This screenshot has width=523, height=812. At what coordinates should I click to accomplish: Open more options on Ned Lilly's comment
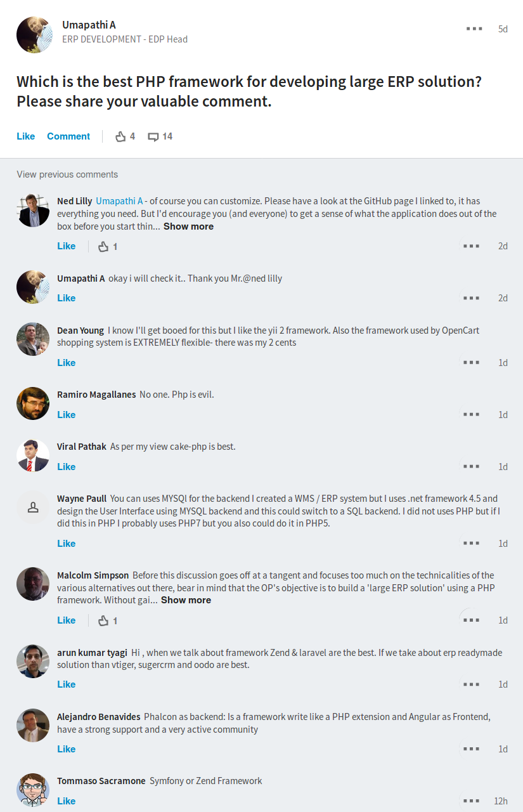tap(471, 246)
